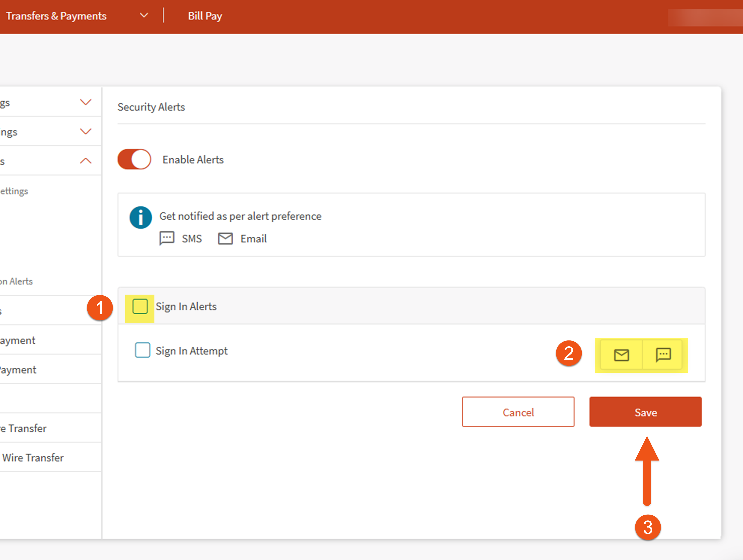Open the Transfers & Payments dropdown arrow

tap(144, 16)
